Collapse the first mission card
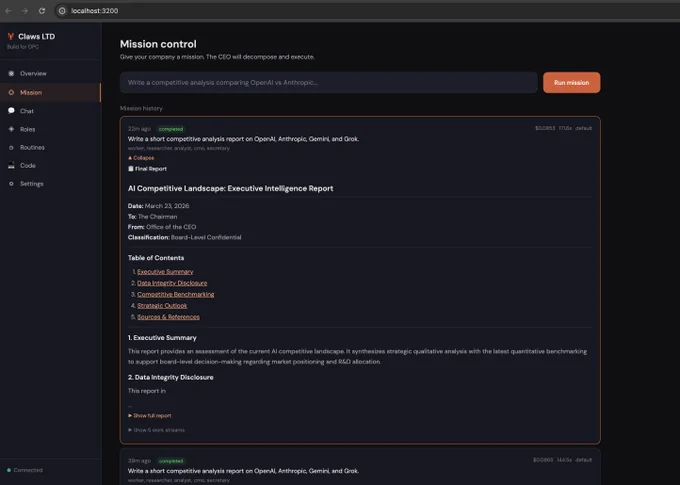 tap(141, 158)
